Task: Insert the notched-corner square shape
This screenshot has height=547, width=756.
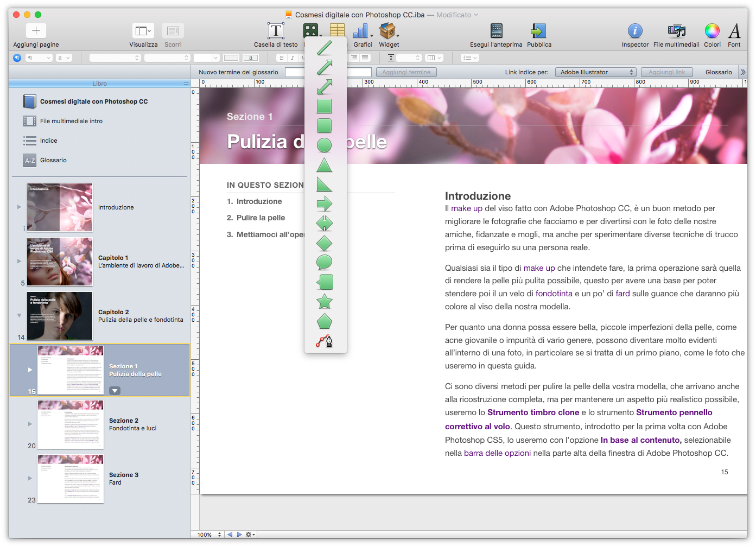Action: [325, 282]
